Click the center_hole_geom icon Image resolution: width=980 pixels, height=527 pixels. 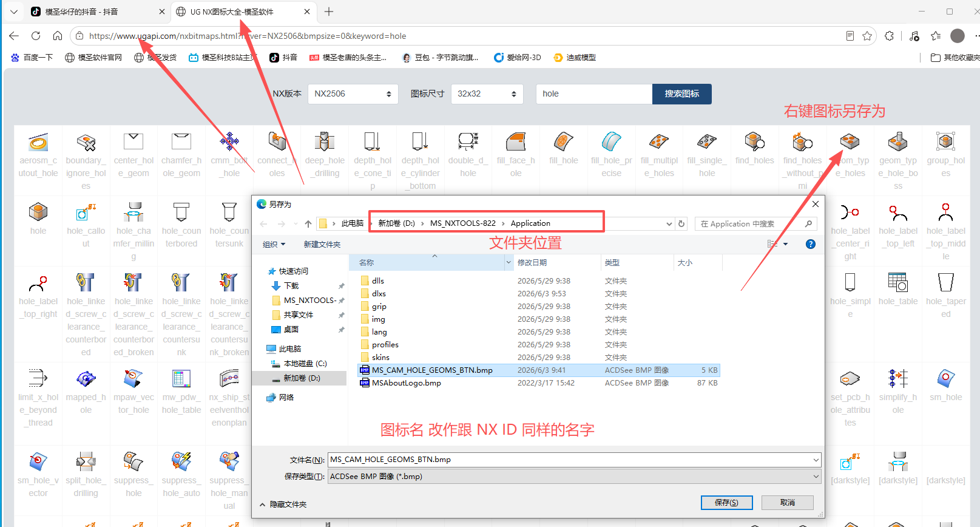point(133,141)
